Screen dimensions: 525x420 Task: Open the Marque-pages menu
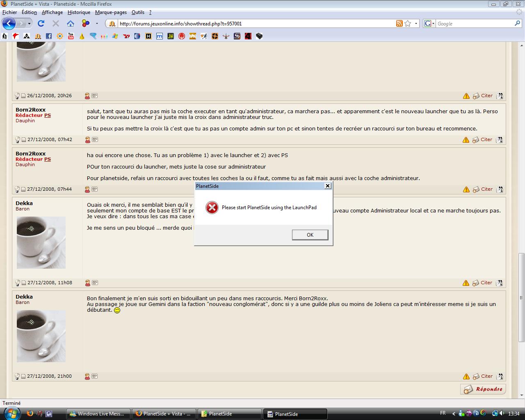click(111, 12)
